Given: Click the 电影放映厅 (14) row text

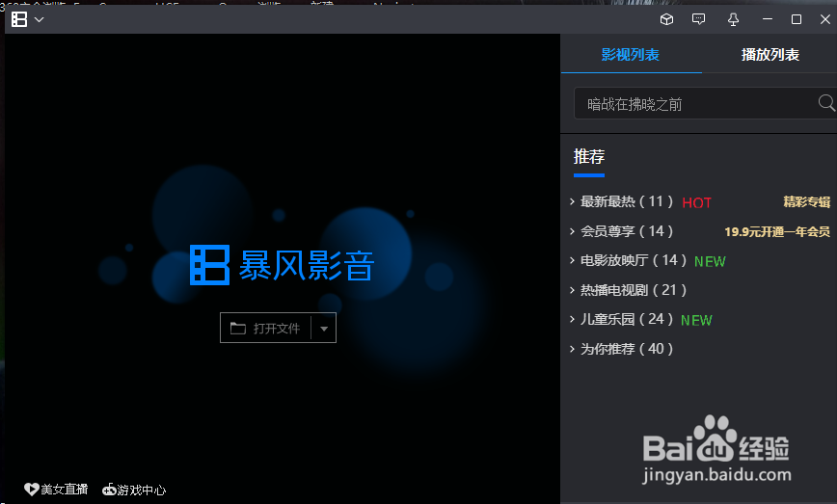Looking at the screenshot, I should (634, 260).
